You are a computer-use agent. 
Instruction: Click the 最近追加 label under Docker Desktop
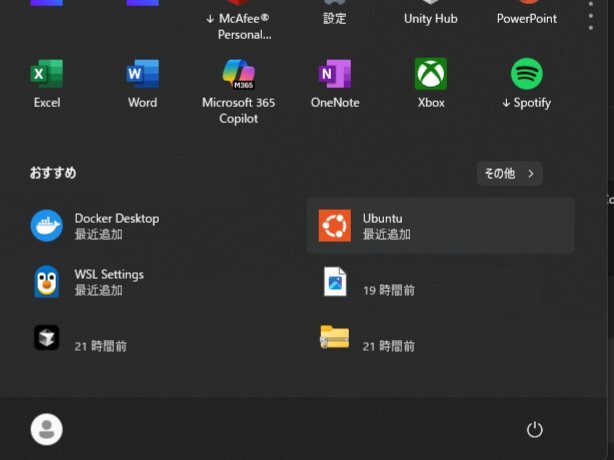(x=99, y=235)
